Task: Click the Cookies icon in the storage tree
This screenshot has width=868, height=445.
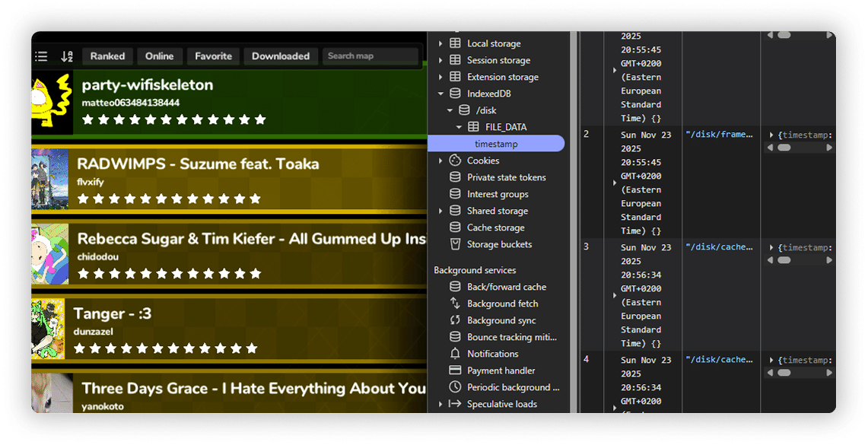Action: point(455,161)
